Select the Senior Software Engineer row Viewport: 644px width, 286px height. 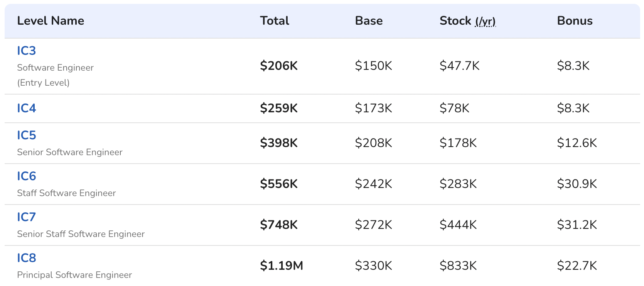[x=69, y=152]
